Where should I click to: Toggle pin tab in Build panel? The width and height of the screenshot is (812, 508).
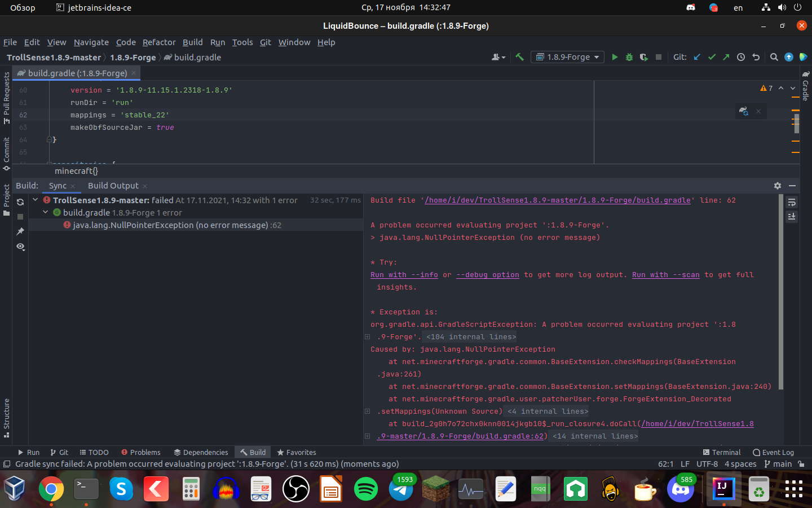[20, 231]
